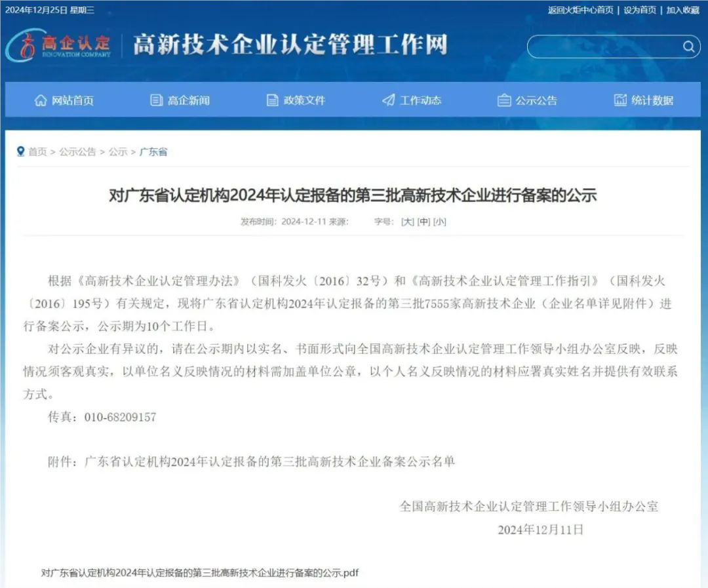Image resolution: width=708 pixels, height=588 pixels.
Task: Click the 加入收藏 link
Action: click(682, 10)
